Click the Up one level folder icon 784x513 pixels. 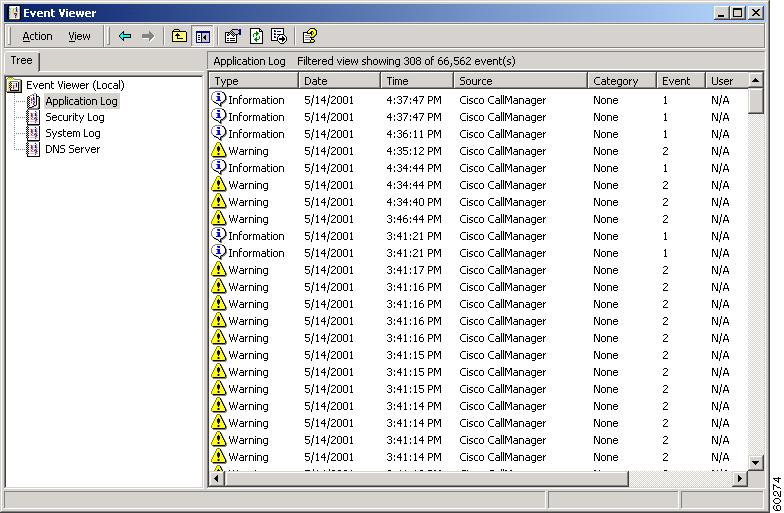tap(179, 36)
